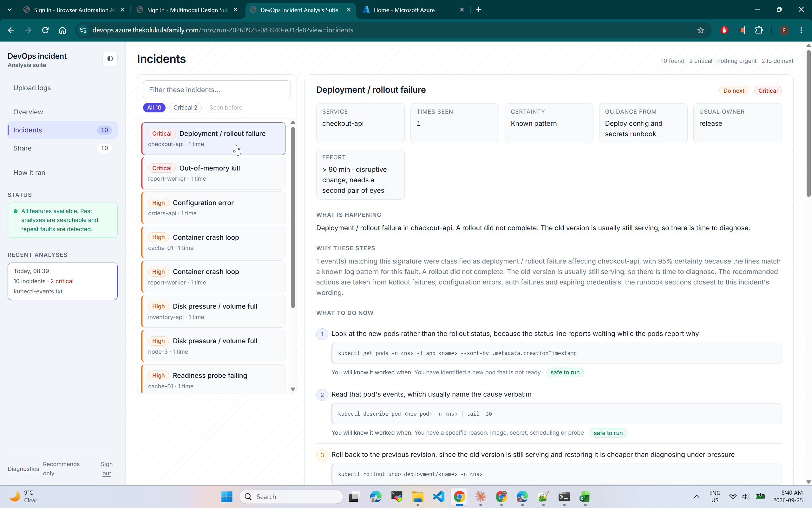Open the Chrome three-dot menu
812x508 pixels.
click(801, 30)
